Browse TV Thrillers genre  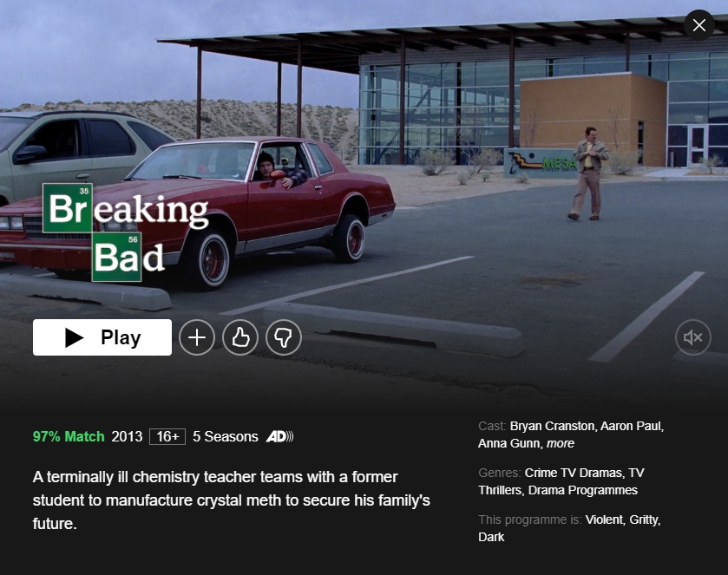[x=561, y=481]
